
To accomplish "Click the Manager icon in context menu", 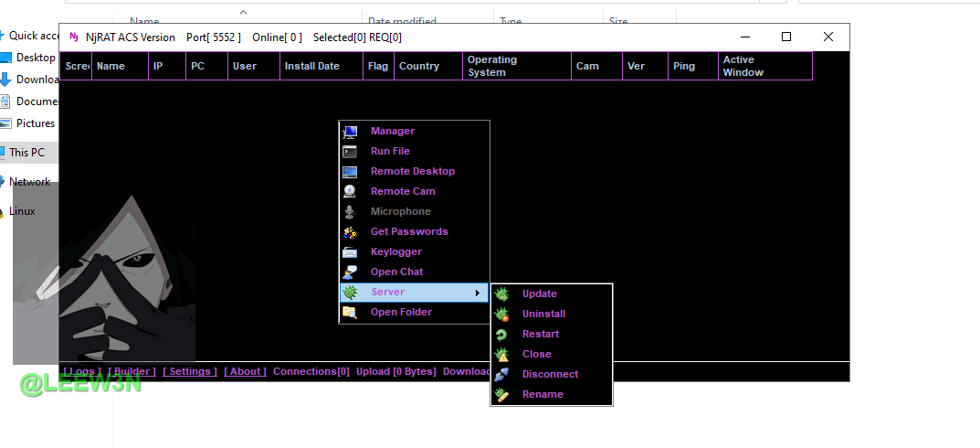I will coord(350,132).
